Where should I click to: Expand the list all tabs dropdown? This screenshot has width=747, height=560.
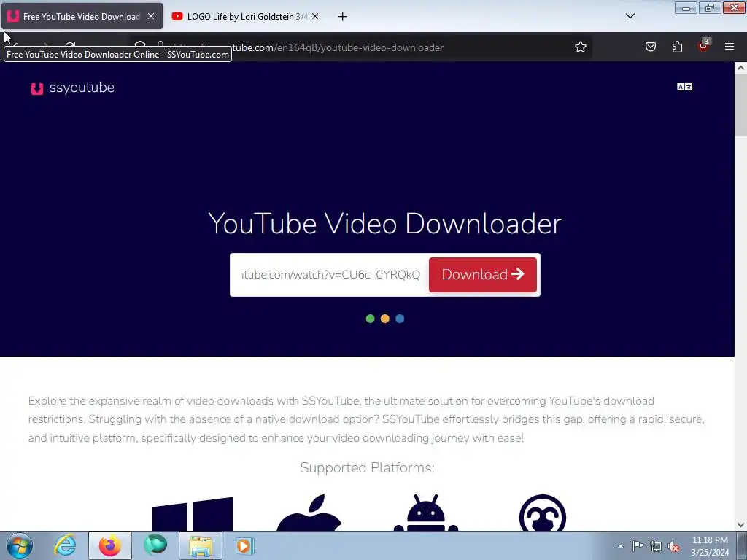(x=630, y=16)
